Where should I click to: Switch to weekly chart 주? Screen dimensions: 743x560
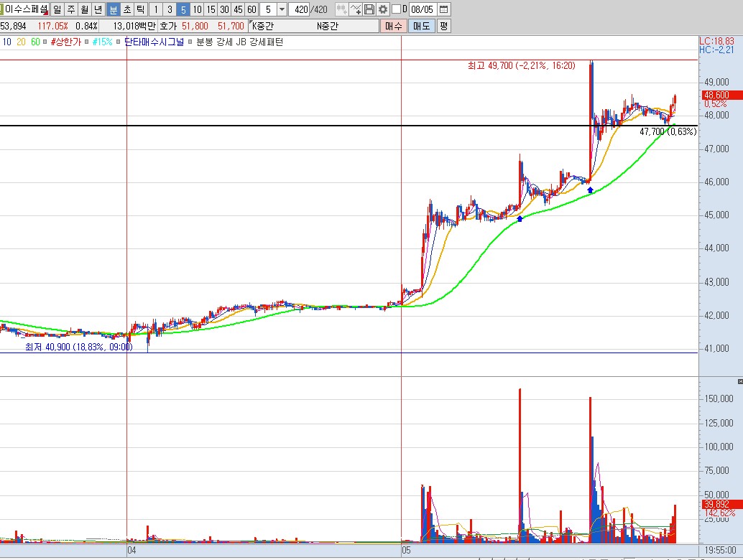pos(71,9)
